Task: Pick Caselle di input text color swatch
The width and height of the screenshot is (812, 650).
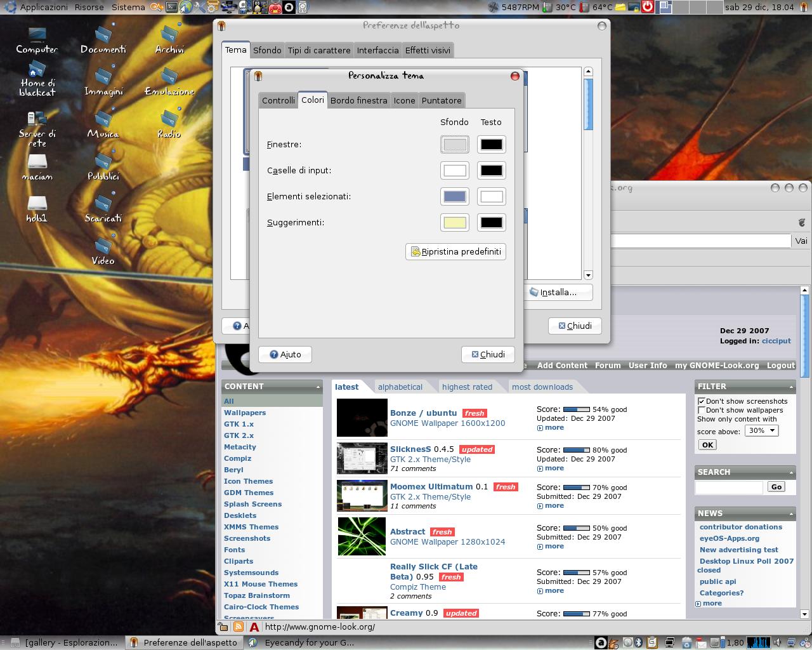Action: [491, 170]
